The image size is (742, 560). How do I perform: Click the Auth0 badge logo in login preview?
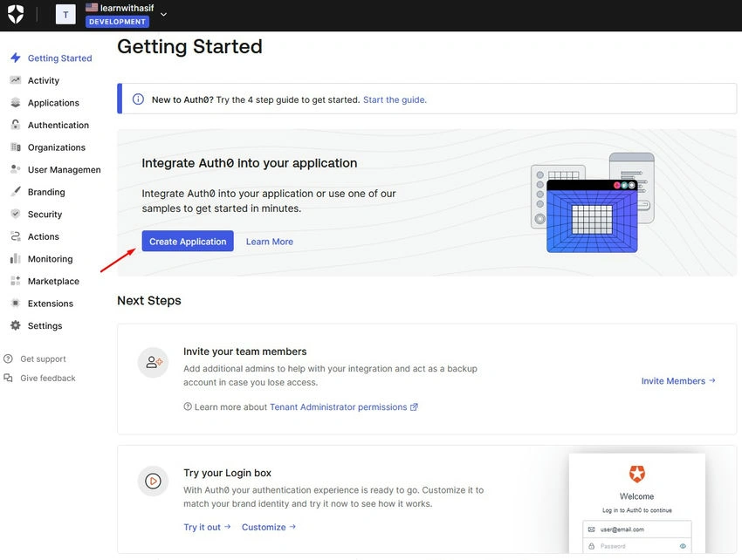(x=637, y=473)
